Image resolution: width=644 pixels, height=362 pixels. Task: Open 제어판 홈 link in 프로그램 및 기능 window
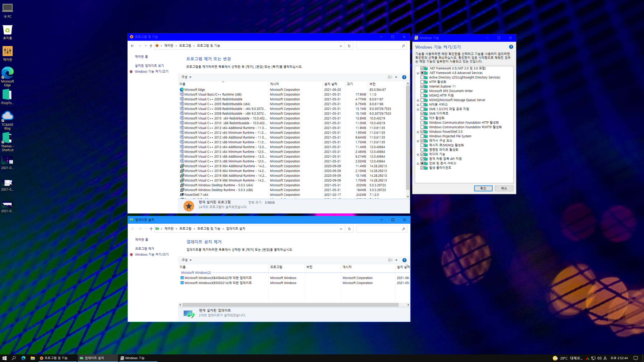coord(141,57)
